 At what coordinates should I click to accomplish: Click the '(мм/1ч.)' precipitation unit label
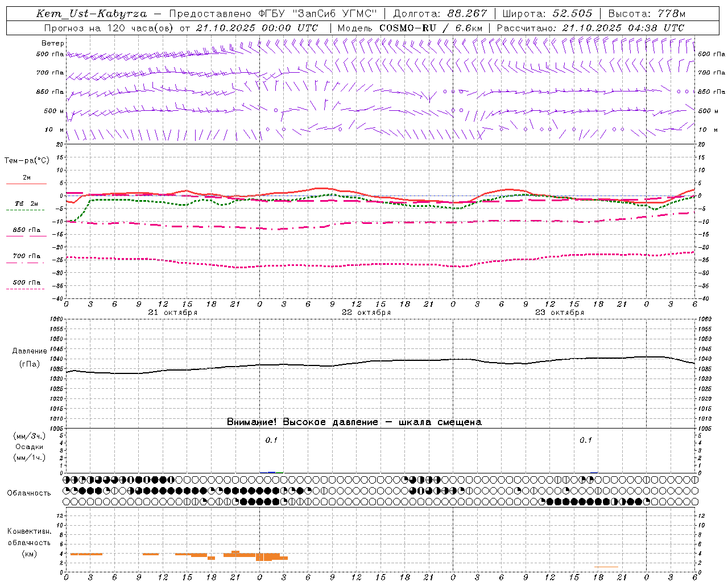coord(29,458)
